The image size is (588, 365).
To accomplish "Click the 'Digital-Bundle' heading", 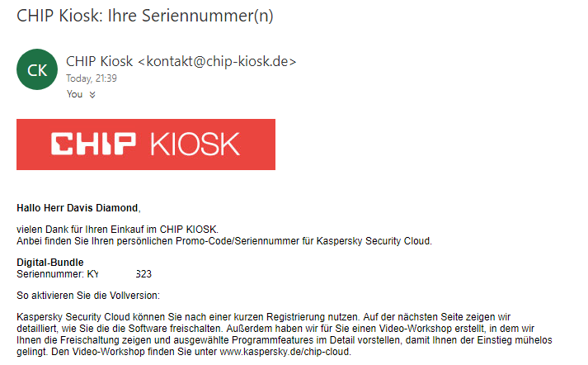I will [x=50, y=263].
